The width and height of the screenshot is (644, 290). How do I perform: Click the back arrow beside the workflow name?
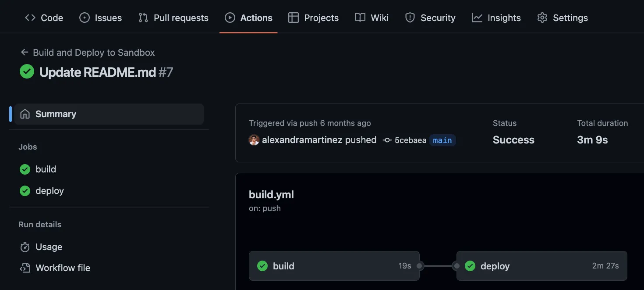point(25,53)
